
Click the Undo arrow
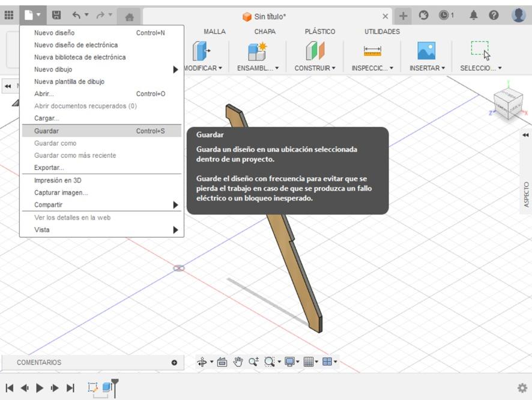pos(76,15)
